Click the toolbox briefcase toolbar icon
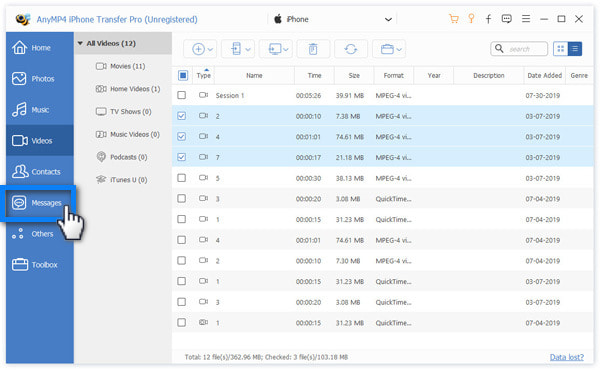The width and height of the screenshot is (600, 370). (x=387, y=49)
